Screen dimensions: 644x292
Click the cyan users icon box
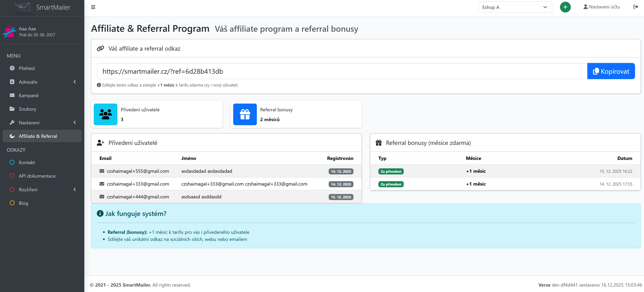106,114
